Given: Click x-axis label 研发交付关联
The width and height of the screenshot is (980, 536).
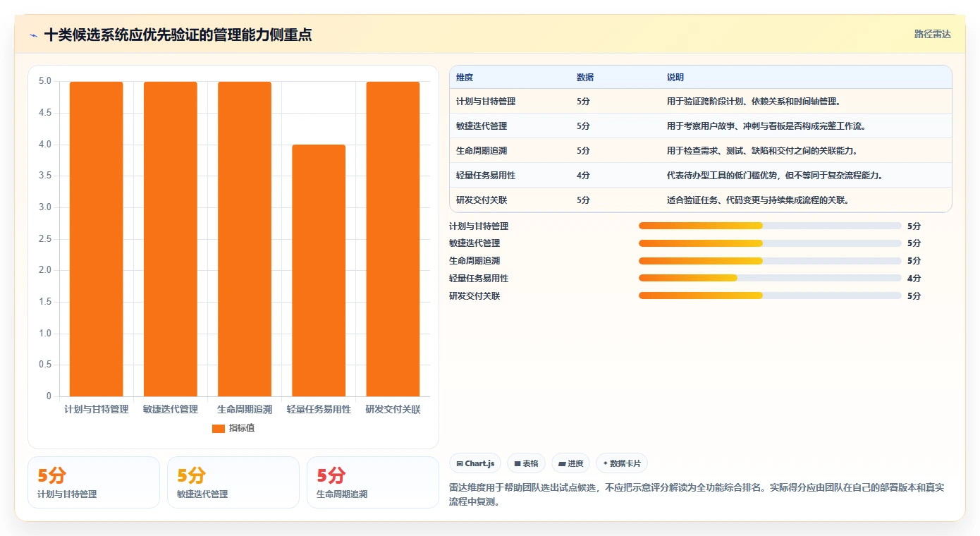Looking at the screenshot, I should [x=393, y=409].
